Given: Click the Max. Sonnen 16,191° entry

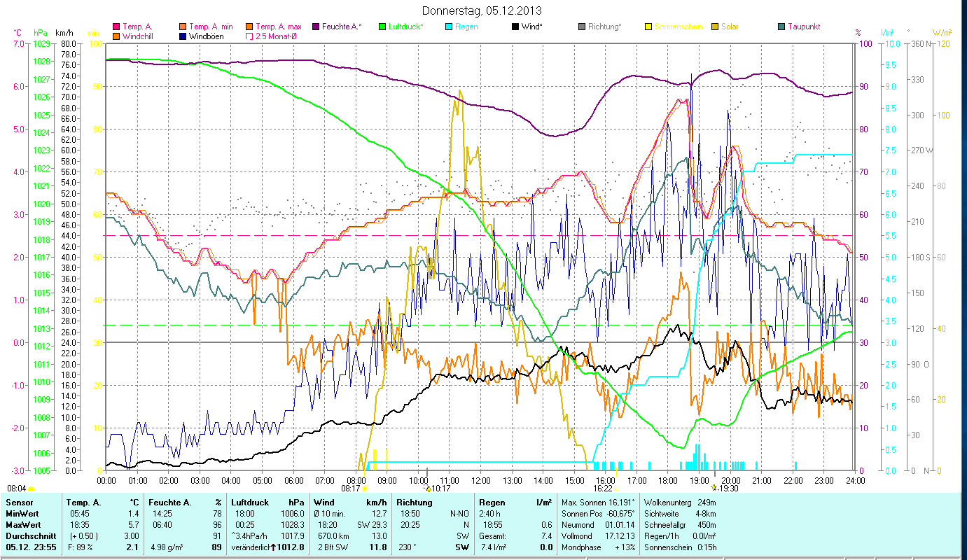Looking at the screenshot, I should (x=599, y=502).
